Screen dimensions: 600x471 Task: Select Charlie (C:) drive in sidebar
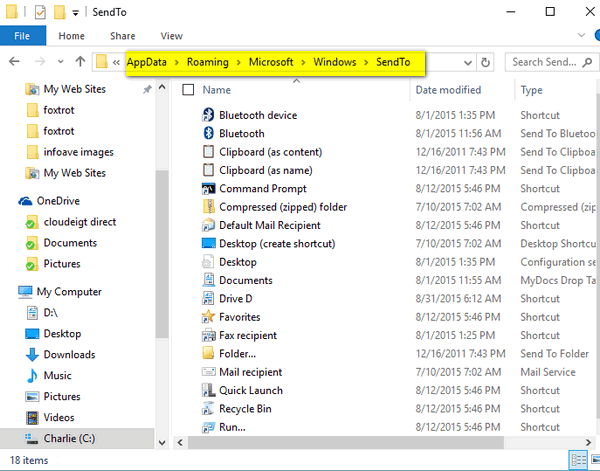tap(77, 438)
